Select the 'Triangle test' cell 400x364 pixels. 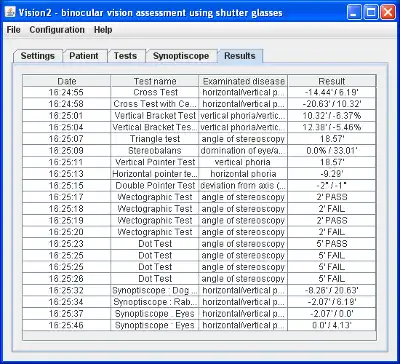155,139
